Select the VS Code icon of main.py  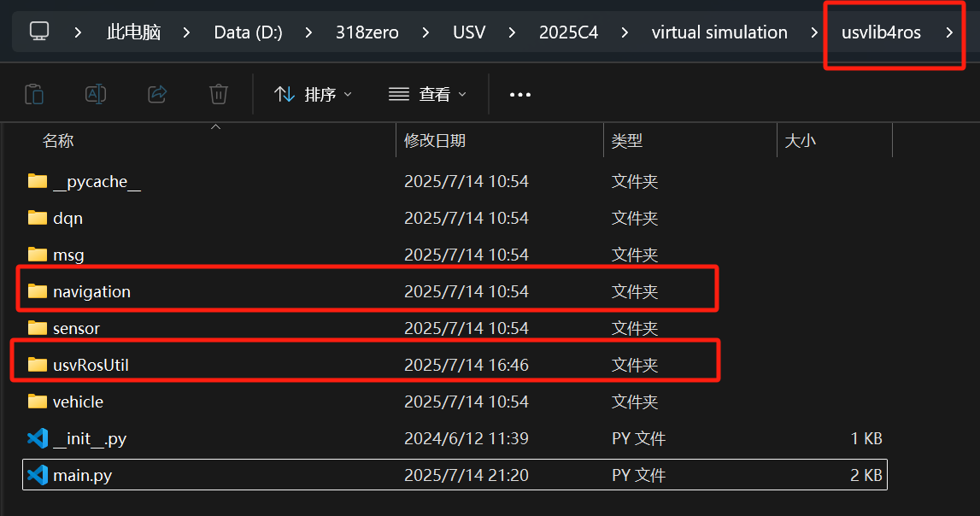(x=38, y=475)
